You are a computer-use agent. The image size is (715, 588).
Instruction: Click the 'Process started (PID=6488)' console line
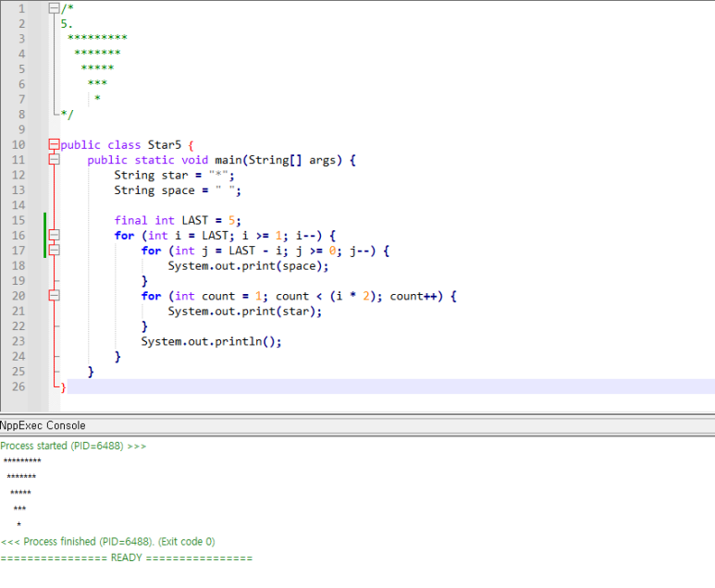73,446
